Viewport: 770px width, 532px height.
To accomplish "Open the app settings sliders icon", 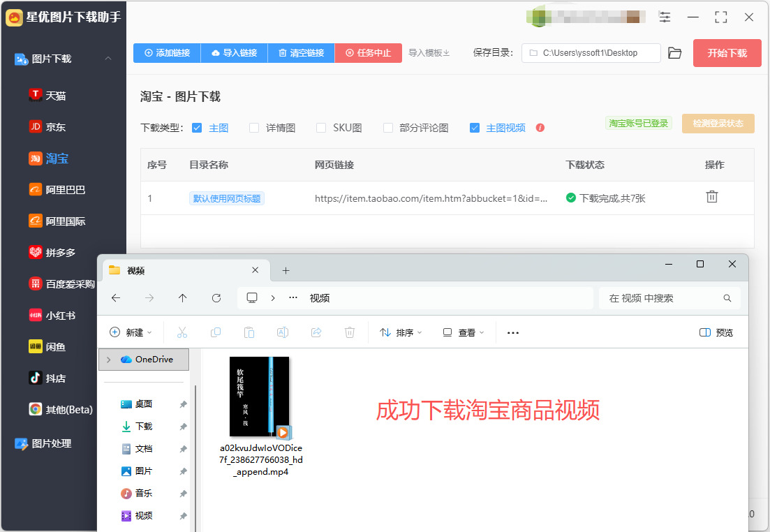I will (665, 17).
